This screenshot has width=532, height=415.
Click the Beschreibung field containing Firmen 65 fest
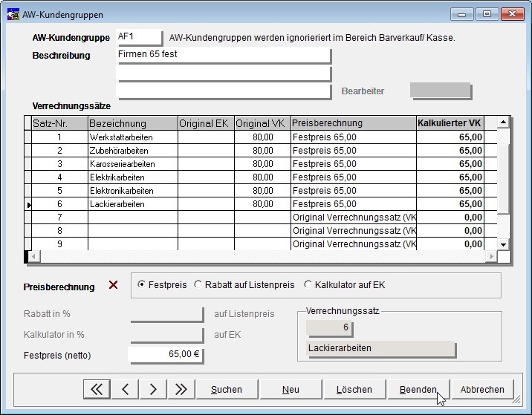coord(223,55)
